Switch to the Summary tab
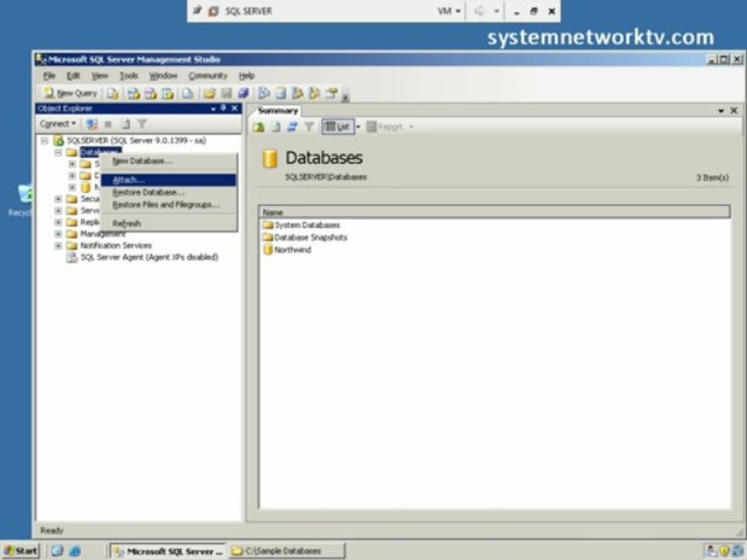This screenshot has width=747, height=560. [278, 111]
